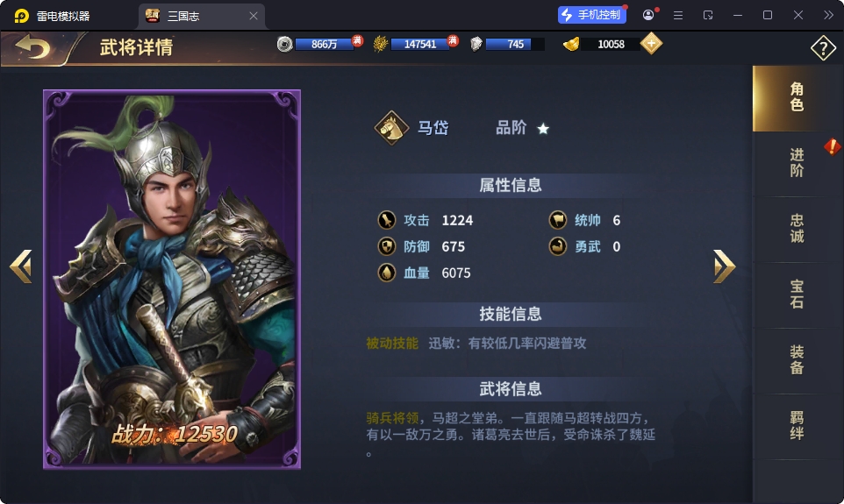This screenshot has height=504, width=844.
Task: Click the cavalry horse icon beside 马岱
Action: pos(391,128)
